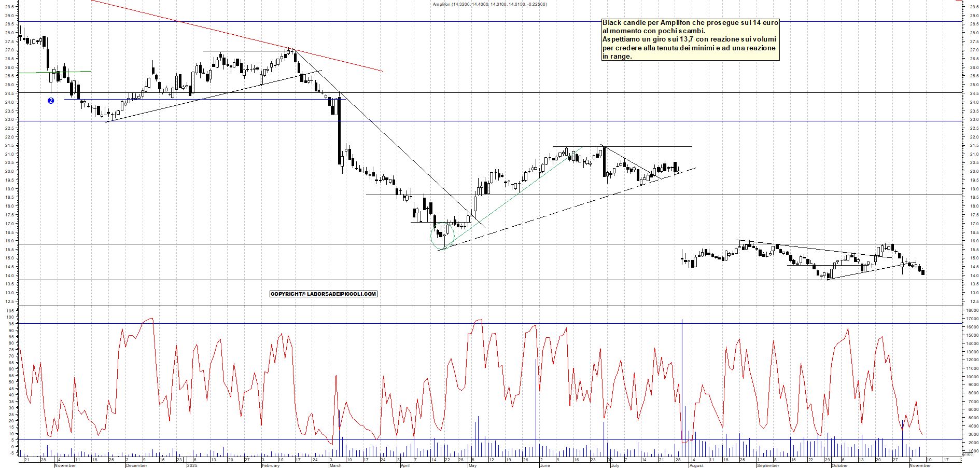
Task: Click the May label on the date axis
Action: pos(472,465)
